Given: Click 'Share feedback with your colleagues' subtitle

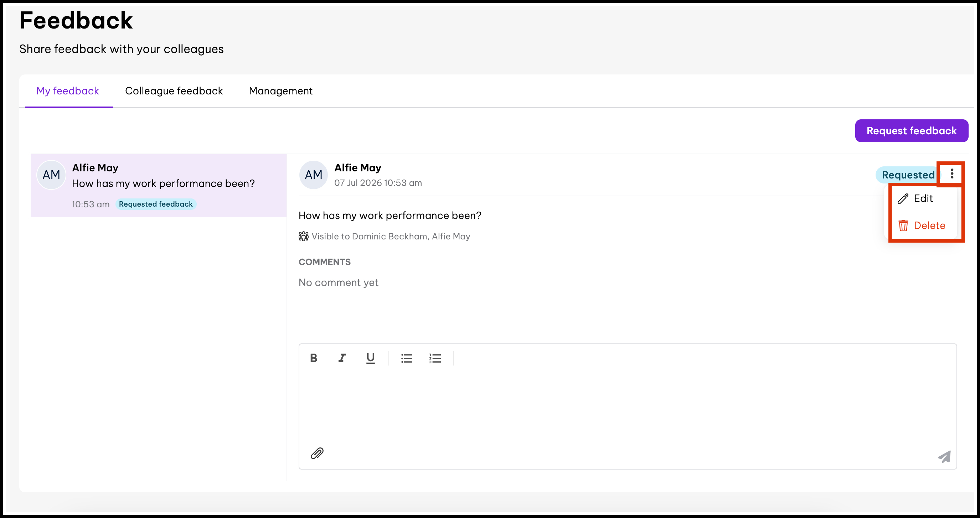Looking at the screenshot, I should pos(122,49).
